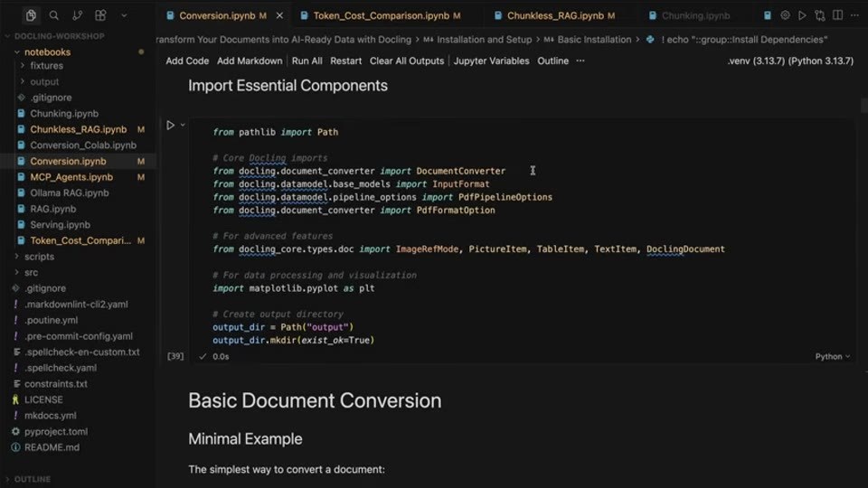Image resolution: width=868 pixels, height=488 pixels.
Task: Change cell language mode Python
Action: [x=832, y=356]
